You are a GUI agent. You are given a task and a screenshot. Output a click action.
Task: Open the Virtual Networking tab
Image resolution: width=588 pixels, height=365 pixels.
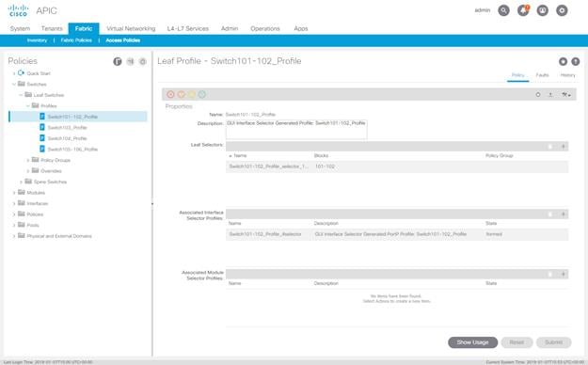coord(131,28)
